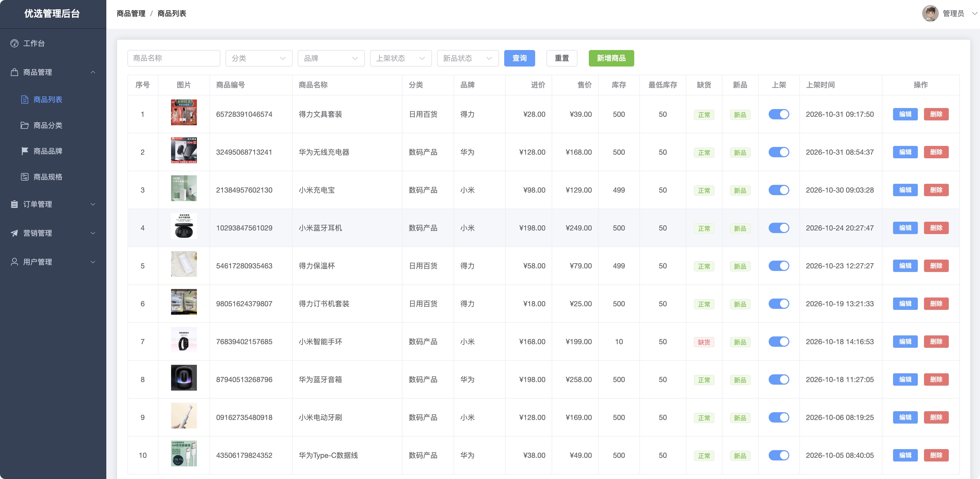Toggle 上架 switch for 小米蓝牙耳机
The image size is (980, 479).
tap(779, 228)
